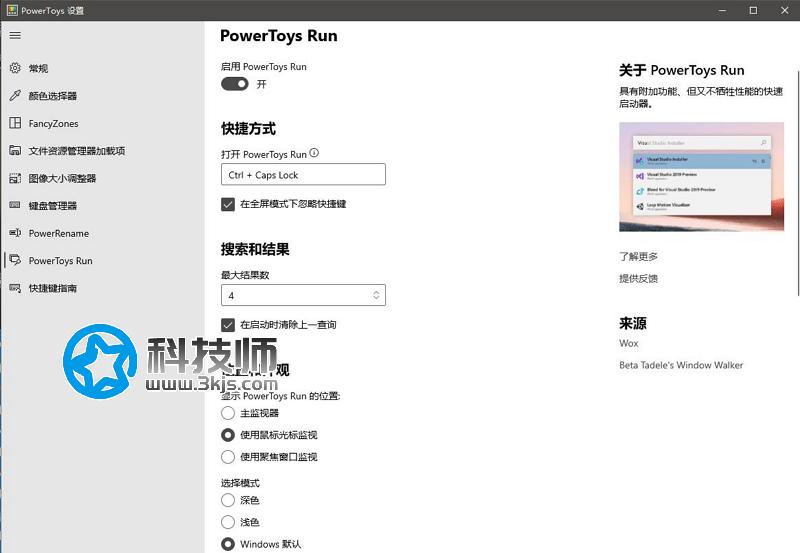Select the 颜色选择器 color picker icon
This screenshot has width=800, height=553.
(15, 96)
